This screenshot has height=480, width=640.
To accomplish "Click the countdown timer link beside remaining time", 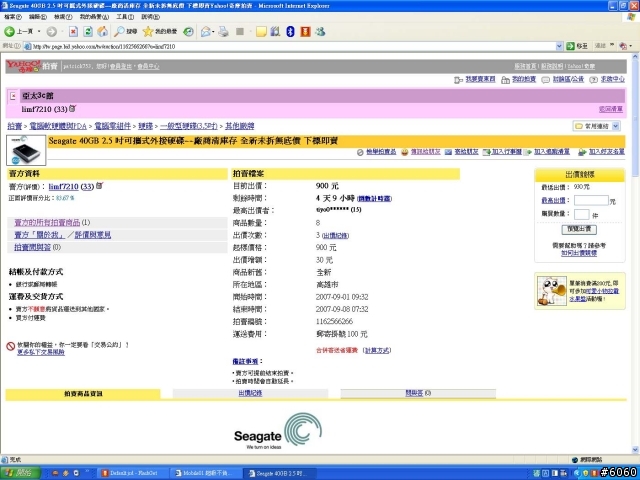I will [x=375, y=199].
